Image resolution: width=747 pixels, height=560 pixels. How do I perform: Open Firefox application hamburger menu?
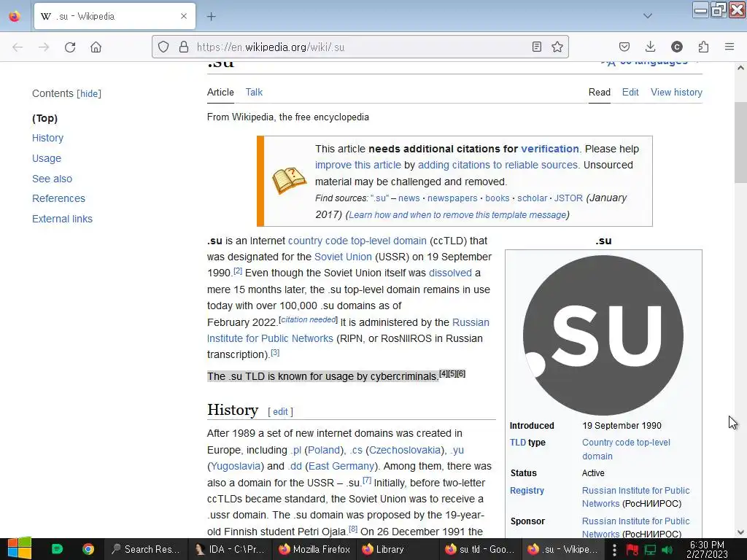(x=729, y=47)
